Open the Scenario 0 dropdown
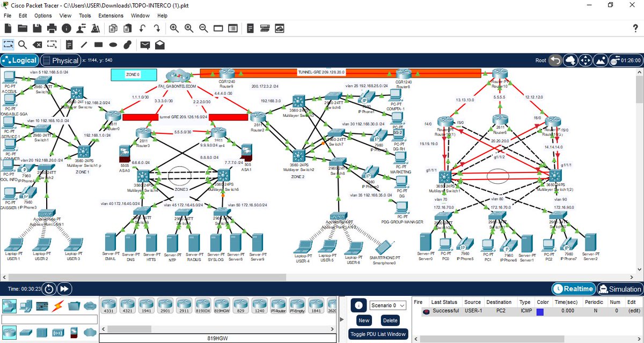The width and height of the screenshot is (644, 343). coord(387,305)
